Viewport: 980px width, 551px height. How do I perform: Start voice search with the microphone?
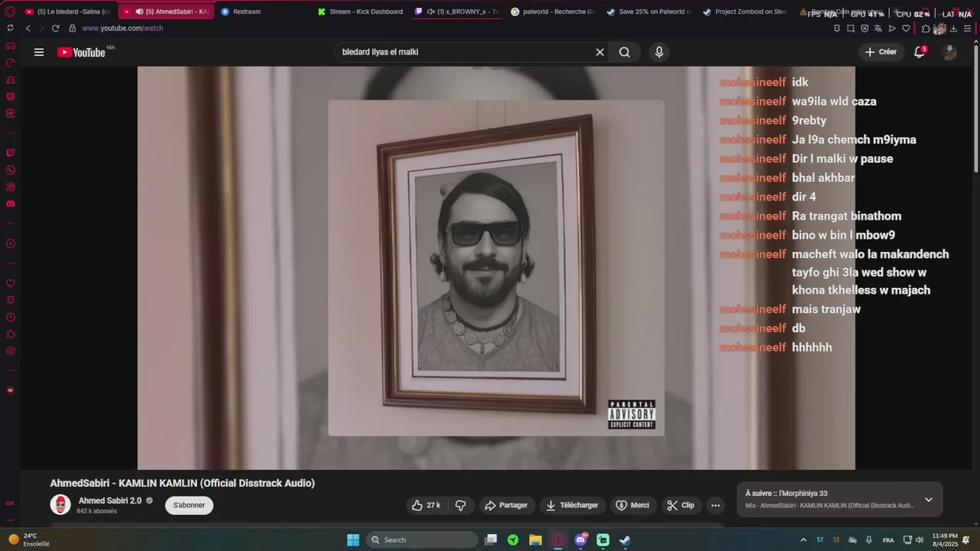coord(659,52)
